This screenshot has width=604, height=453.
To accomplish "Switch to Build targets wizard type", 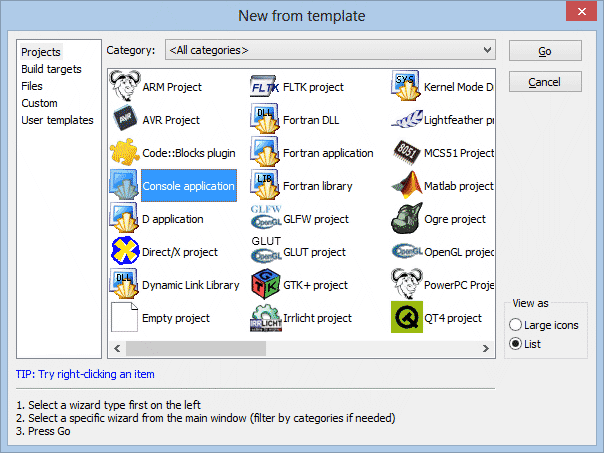I will pyautogui.click(x=51, y=69).
